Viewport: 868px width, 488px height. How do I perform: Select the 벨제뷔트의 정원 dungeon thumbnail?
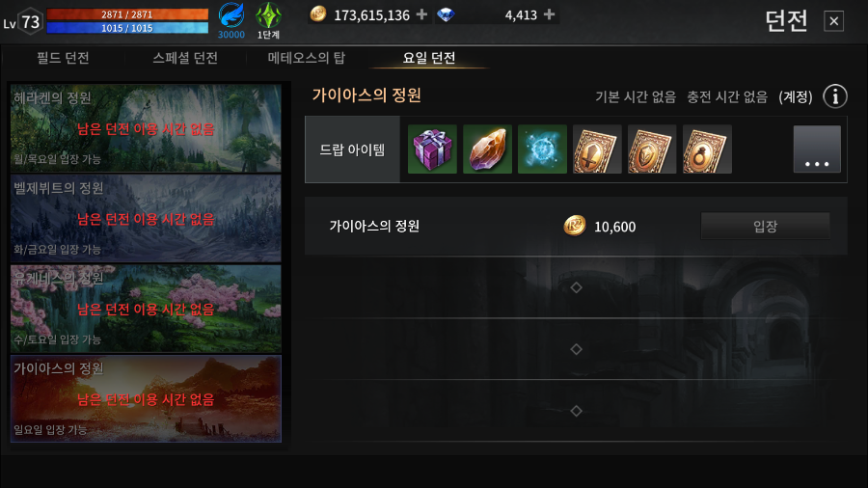[147, 218]
